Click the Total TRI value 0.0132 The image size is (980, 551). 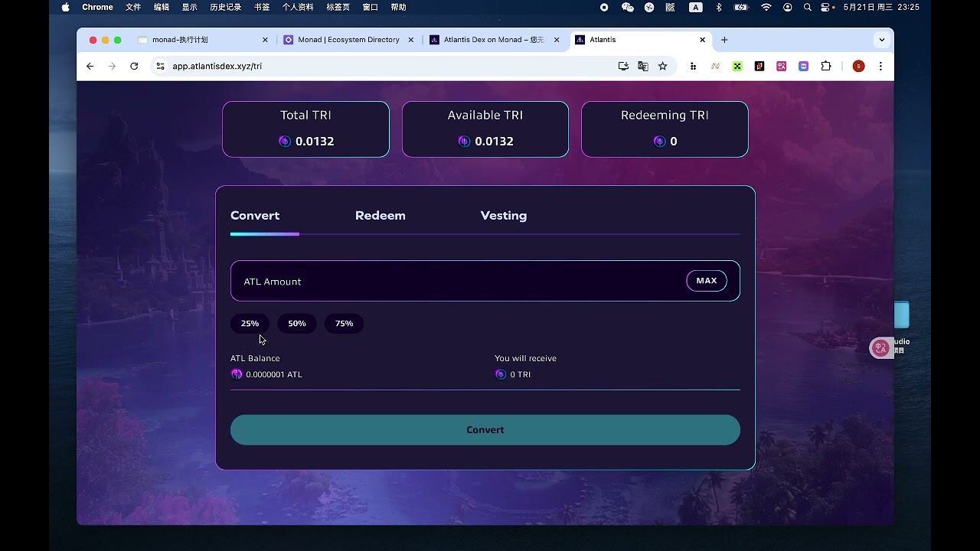[x=315, y=142]
